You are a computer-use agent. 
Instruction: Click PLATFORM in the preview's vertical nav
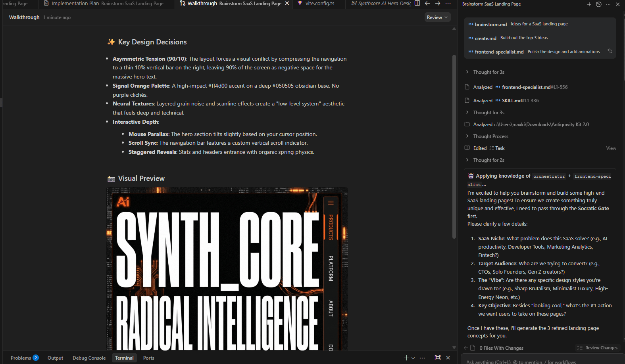331,268
